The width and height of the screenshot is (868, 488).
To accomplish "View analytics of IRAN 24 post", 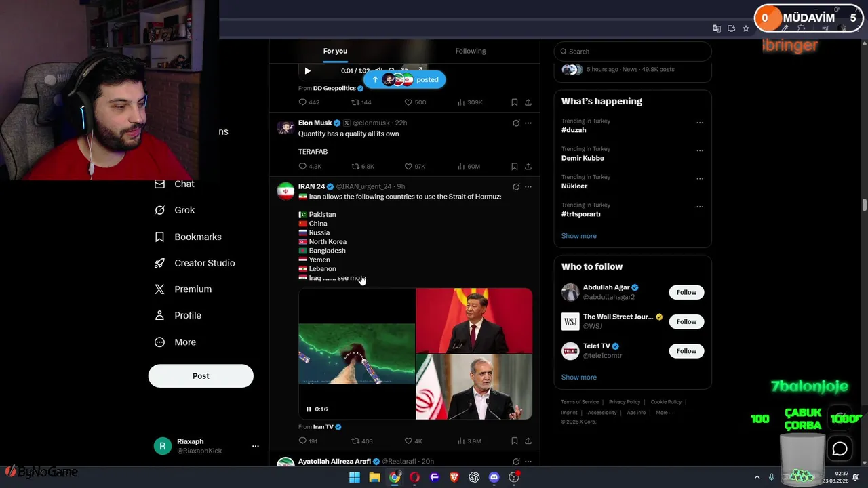I will tap(469, 441).
